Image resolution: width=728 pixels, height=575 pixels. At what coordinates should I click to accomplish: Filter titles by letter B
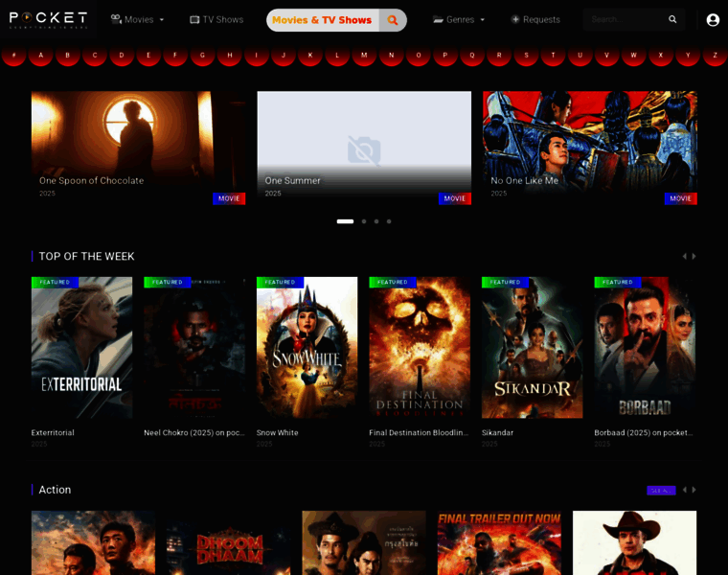[x=68, y=55]
